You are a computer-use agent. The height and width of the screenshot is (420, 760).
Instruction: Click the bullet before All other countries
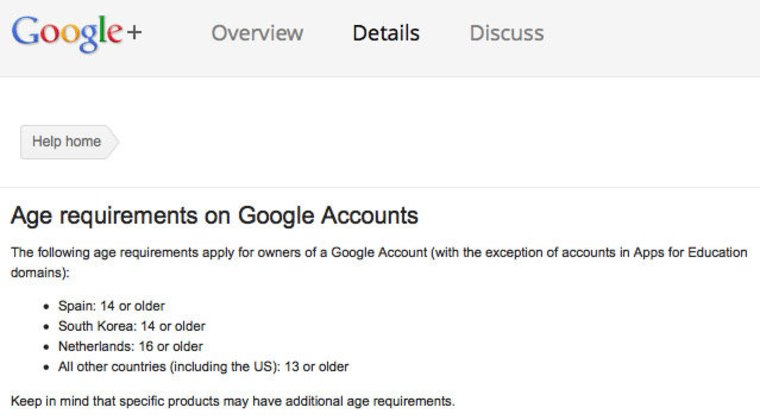point(46,368)
